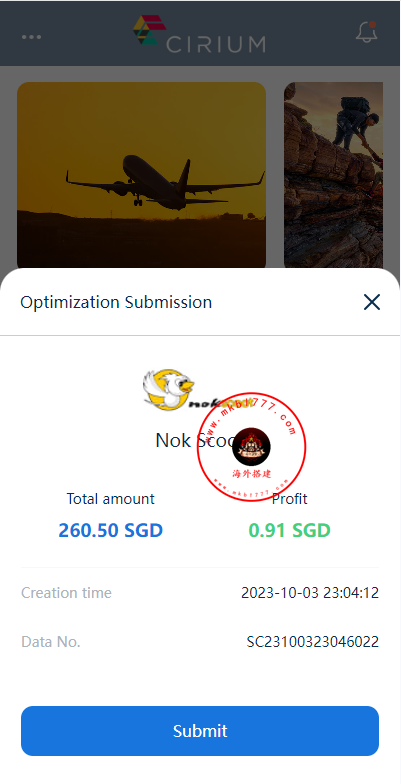
Task: Select the rock climber banner image
Action: pyautogui.click(x=334, y=176)
